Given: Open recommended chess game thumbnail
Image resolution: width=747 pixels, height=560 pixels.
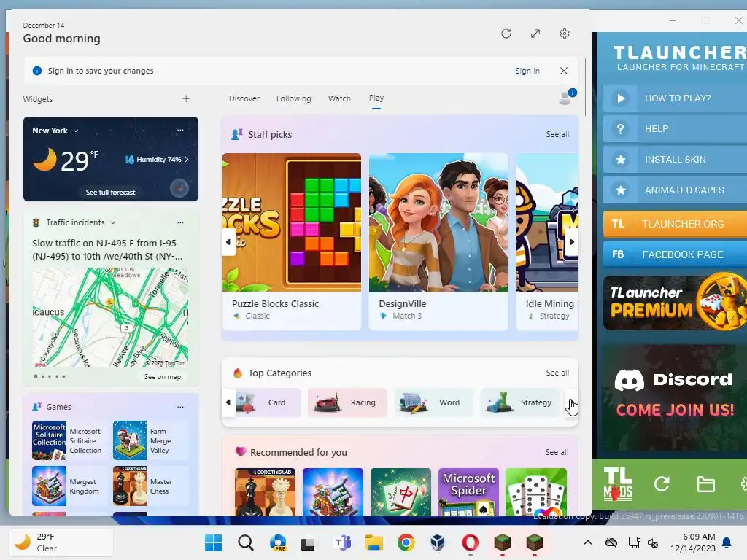Looking at the screenshot, I should [266, 492].
